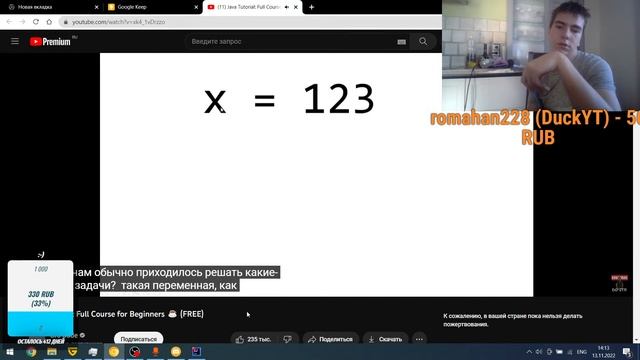Switch the ENG input language indicator
This screenshot has width=640, height=360.
point(582,351)
